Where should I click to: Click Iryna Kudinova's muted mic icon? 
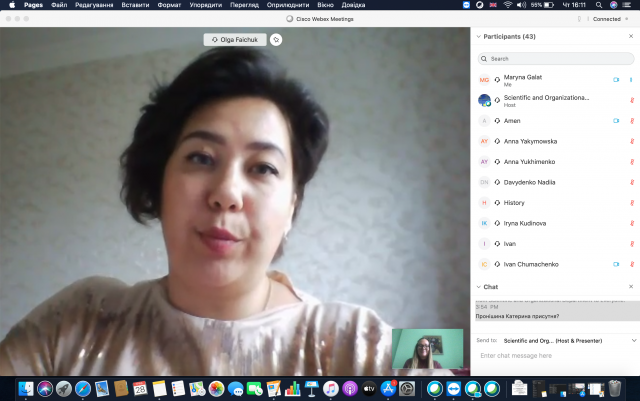[x=632, y=223]
